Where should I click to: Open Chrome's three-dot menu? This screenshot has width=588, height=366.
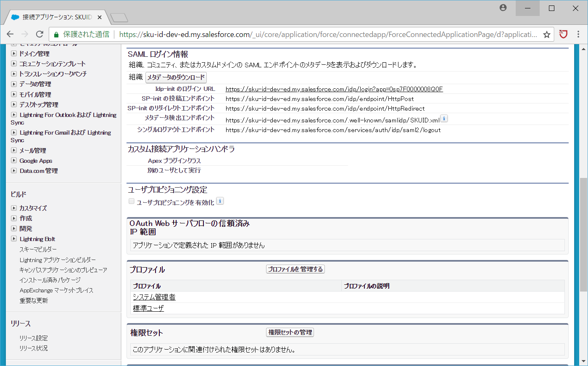click(x=578, y=34)
